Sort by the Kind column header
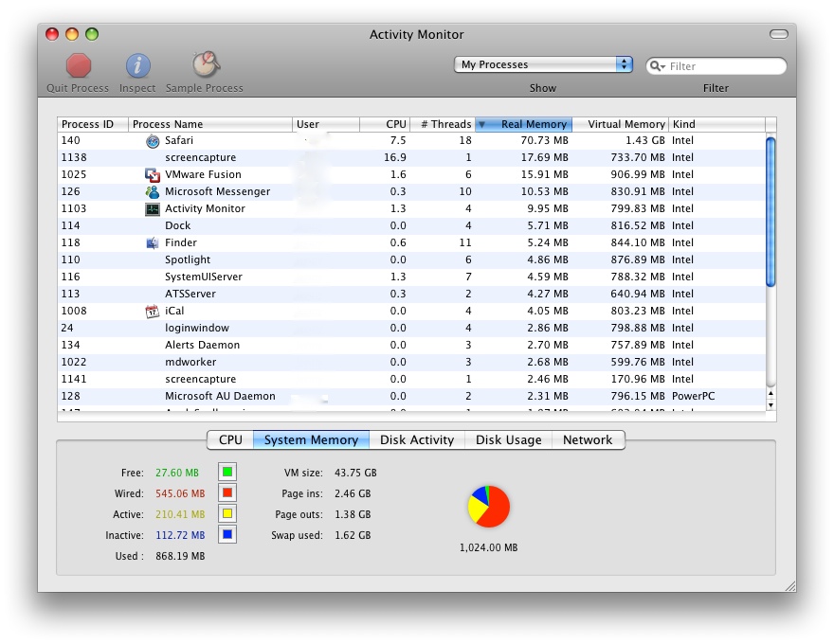This screenshot has height=644, width=834. pos(717,124)
